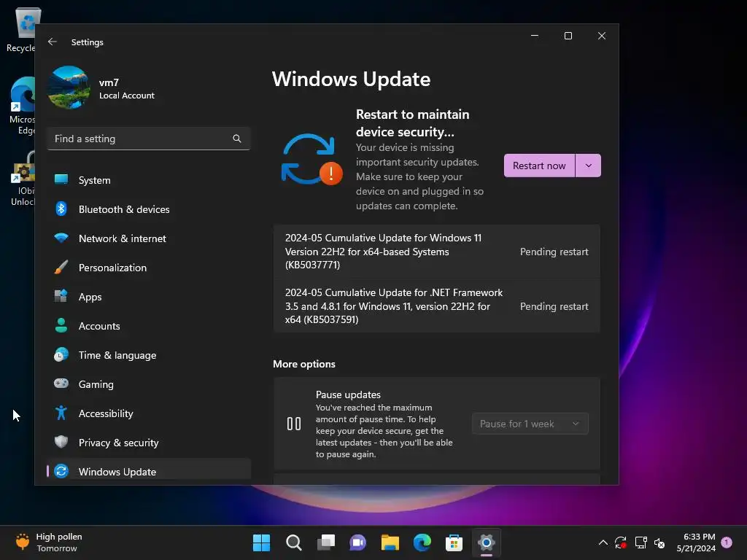This screenshot has width=747, height=560.
Task: Open the Pause for 1 week dropdown
Action: click(530, 424)
